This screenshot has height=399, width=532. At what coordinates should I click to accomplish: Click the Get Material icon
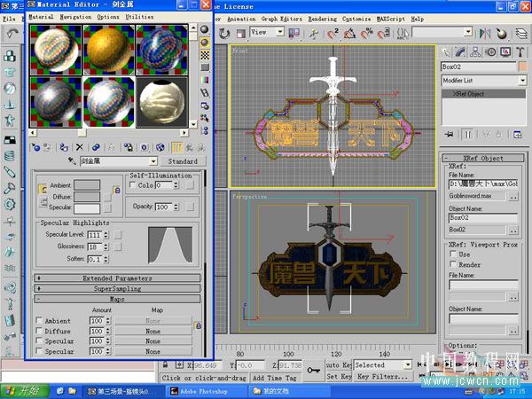35,147
